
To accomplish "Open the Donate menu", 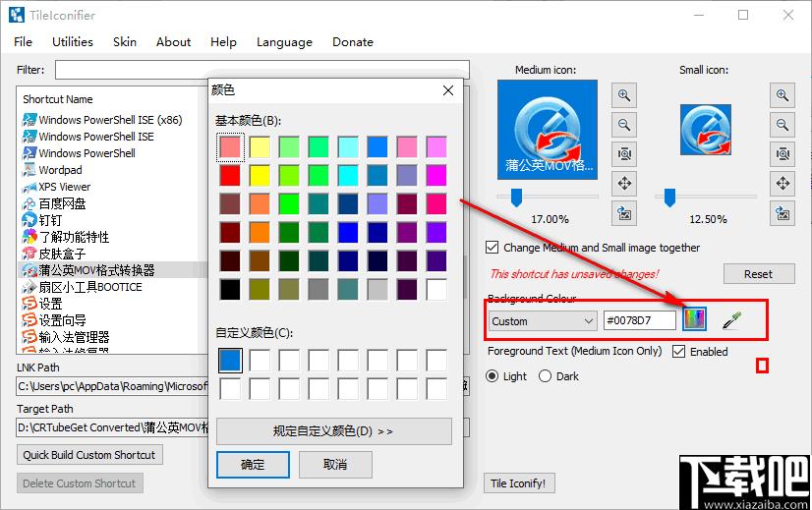I will pos(353,42).
